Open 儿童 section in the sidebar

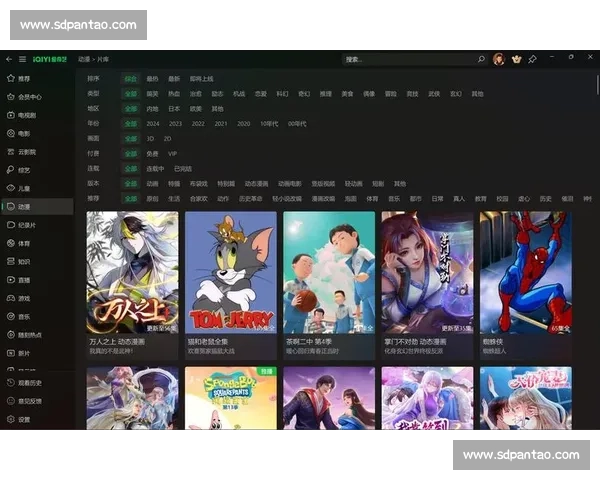tap(24, 188)
